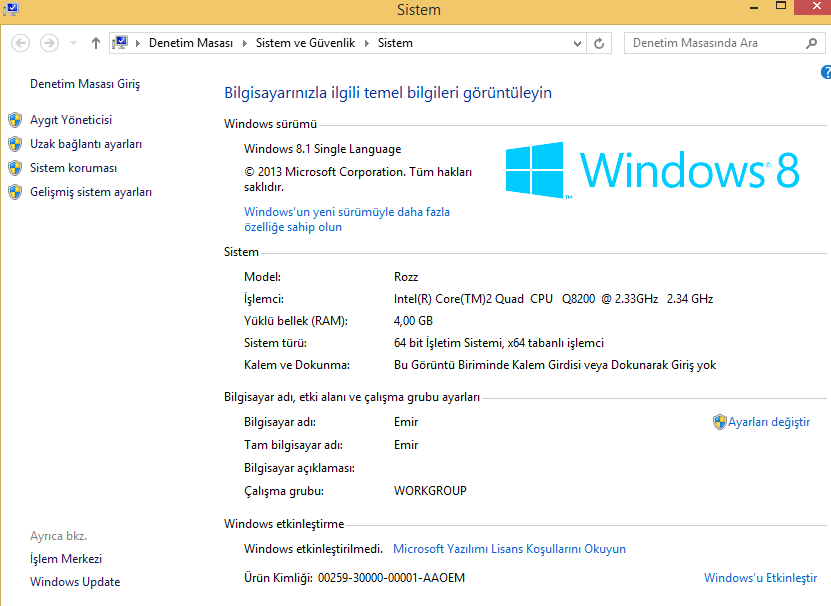The width and height of the screenshot is (831, 606).
Task: Expand chevron before Denetim Masası breadcrumb
Action: [138, 43]
